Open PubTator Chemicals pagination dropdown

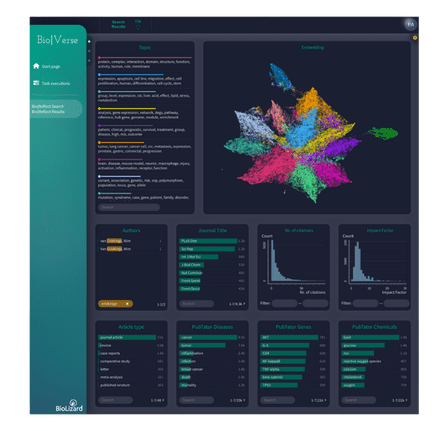(x=400, y=400)
